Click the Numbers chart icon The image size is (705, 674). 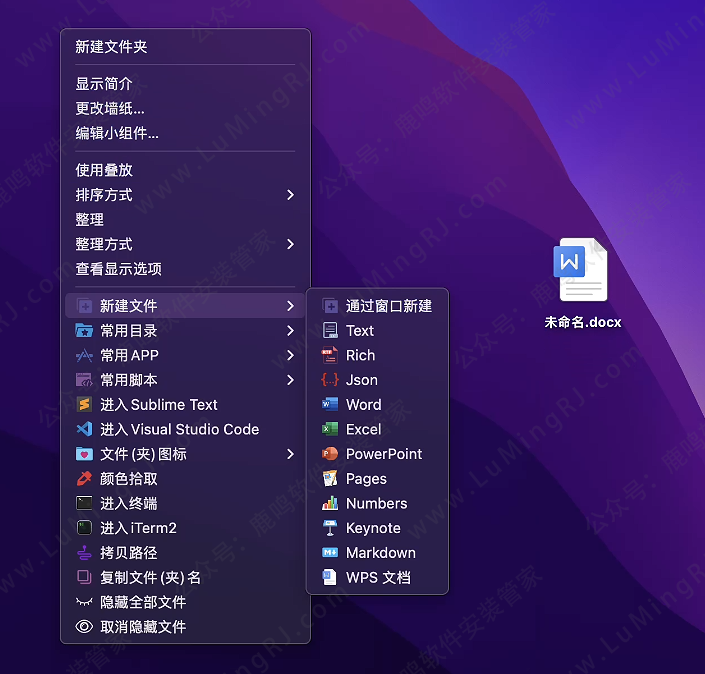(330, 503)
